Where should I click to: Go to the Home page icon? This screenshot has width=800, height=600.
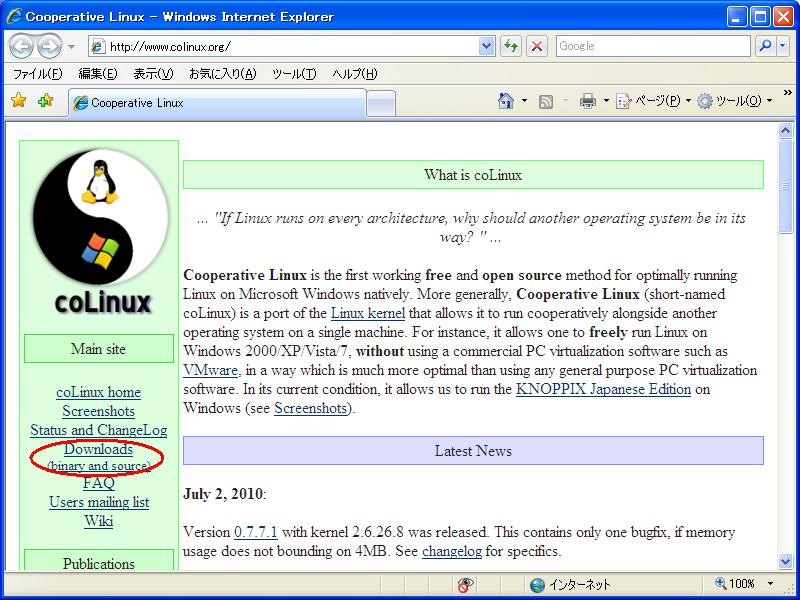[505, 101]
